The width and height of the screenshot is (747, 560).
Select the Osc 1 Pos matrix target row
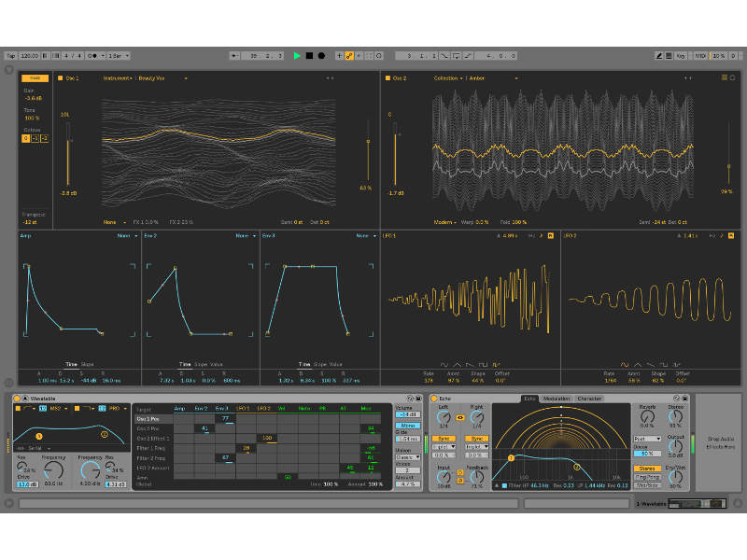tap(153, 419)
